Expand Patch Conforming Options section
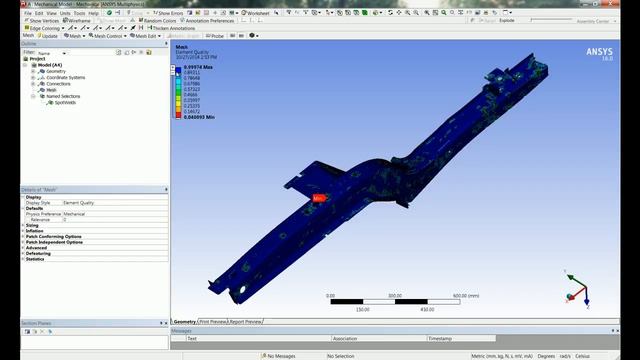This screenshot has width=640, height=360. point(23,237)
